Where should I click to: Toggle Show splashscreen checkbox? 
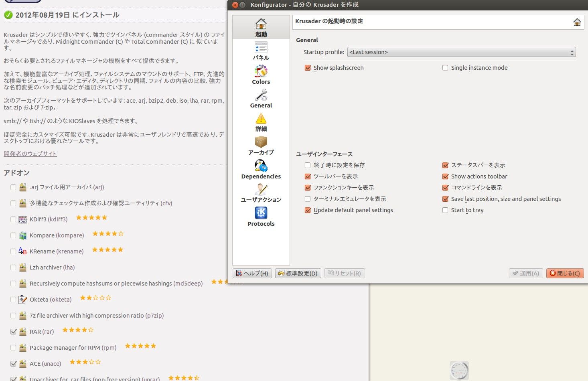[308, 68]
